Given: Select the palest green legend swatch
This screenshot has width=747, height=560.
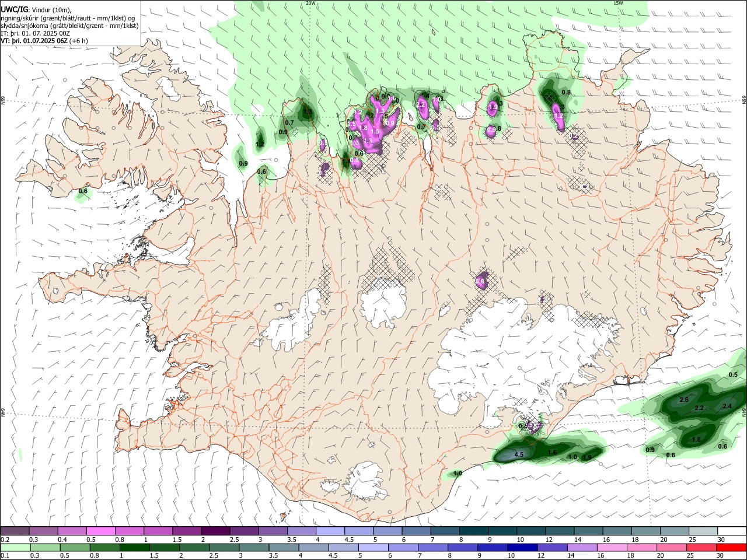Looking at the screenshot, I should coord(15,547).
